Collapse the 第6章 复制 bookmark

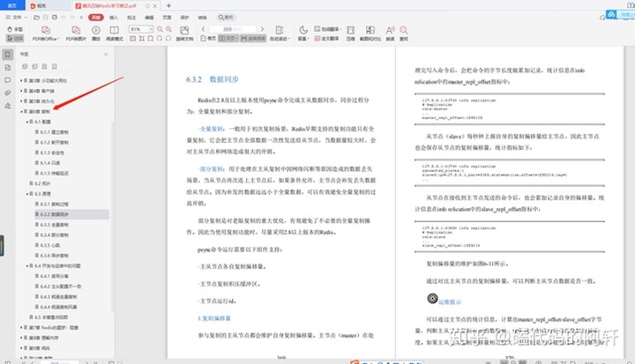tap(21, 111)
